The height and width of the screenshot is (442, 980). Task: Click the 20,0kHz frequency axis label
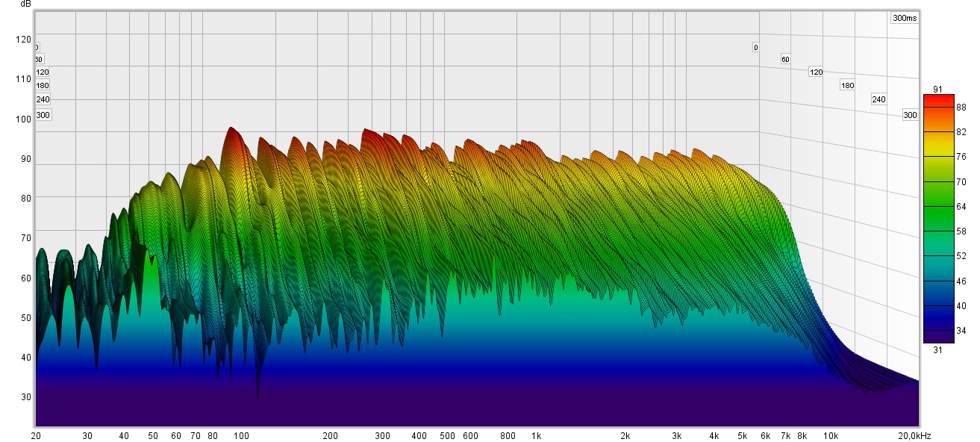click(915, 435)
